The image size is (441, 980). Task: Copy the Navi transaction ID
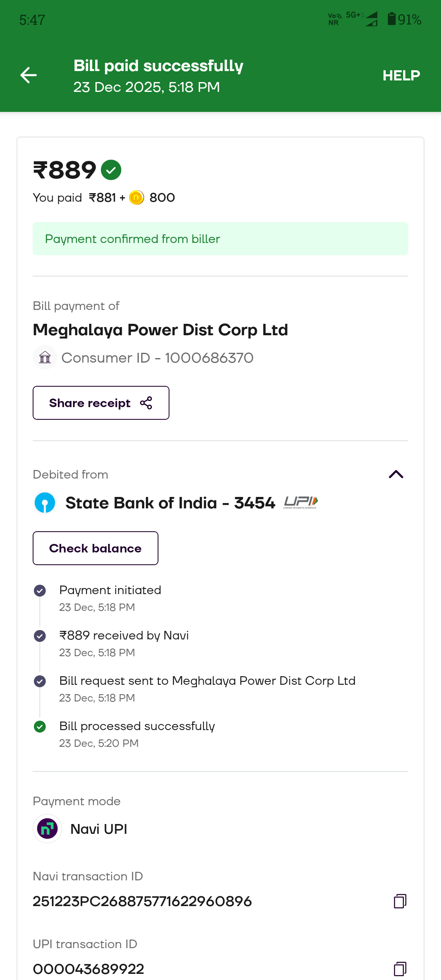tap(400, 901)
